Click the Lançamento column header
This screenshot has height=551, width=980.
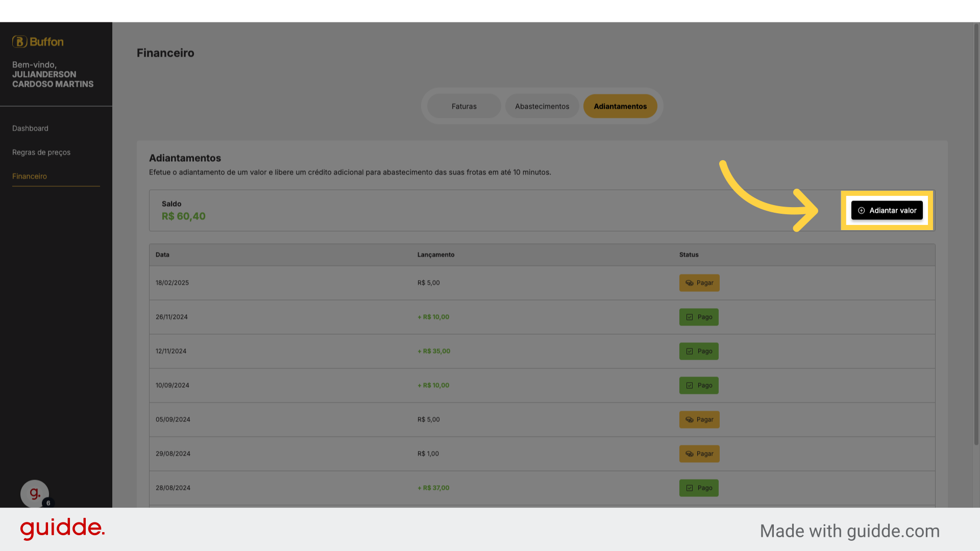(x=436, y=255)
